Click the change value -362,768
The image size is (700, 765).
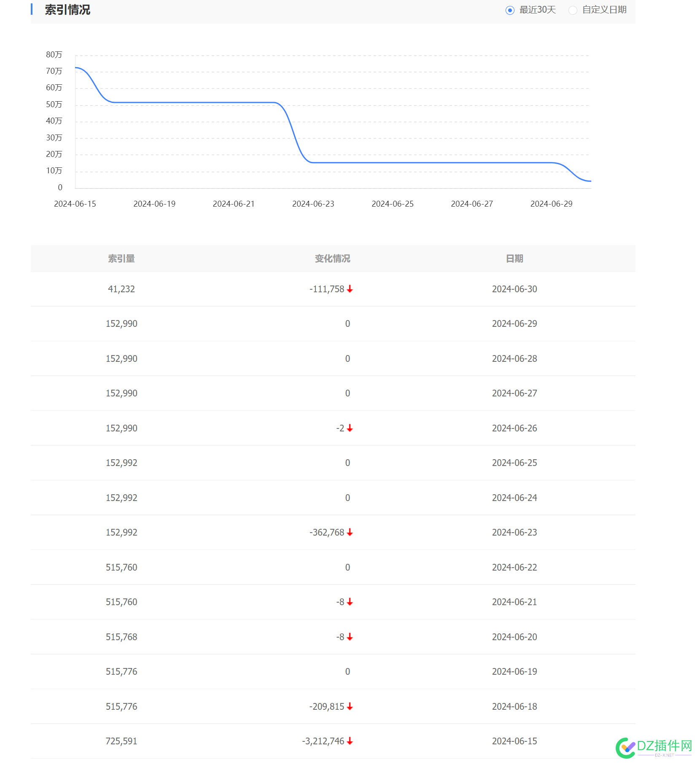pyautogui.click(x=327, y=532)
